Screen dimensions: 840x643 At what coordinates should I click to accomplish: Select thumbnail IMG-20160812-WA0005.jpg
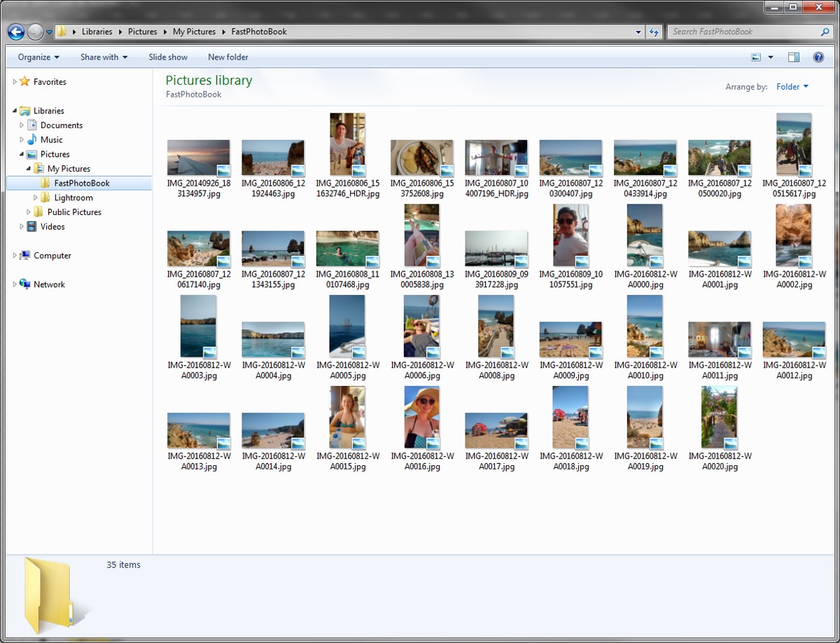347,326
